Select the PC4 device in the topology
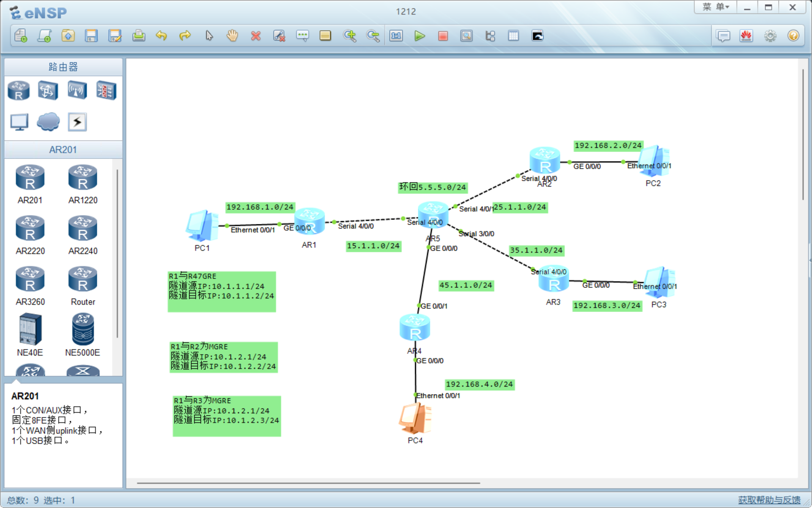Image resolution: width=812 pixels, height=508 pixels. tap(415, 418)
